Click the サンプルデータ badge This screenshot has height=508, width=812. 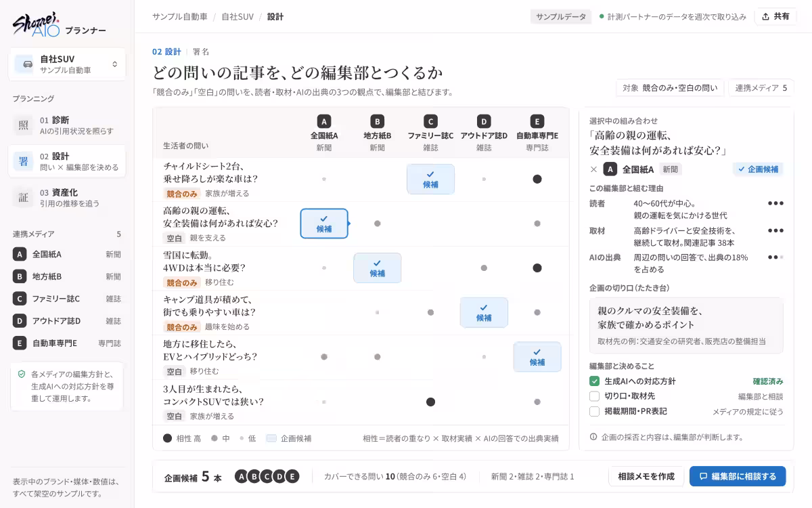pos(561,16)
